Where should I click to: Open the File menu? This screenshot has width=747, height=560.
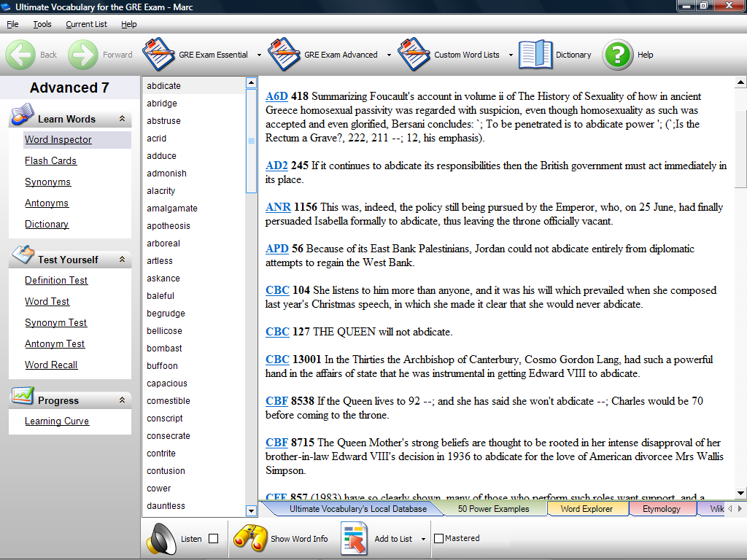(x=12, y=24)
